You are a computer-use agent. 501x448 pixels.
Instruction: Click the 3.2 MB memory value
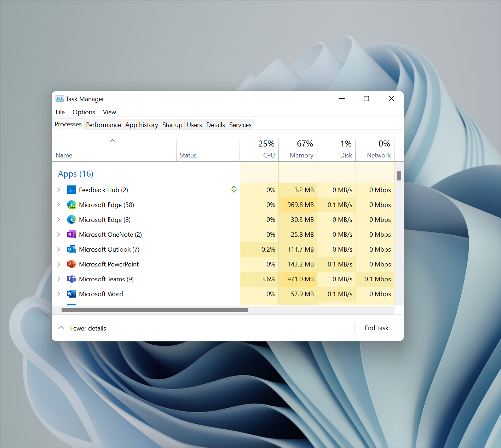point(304,190)
